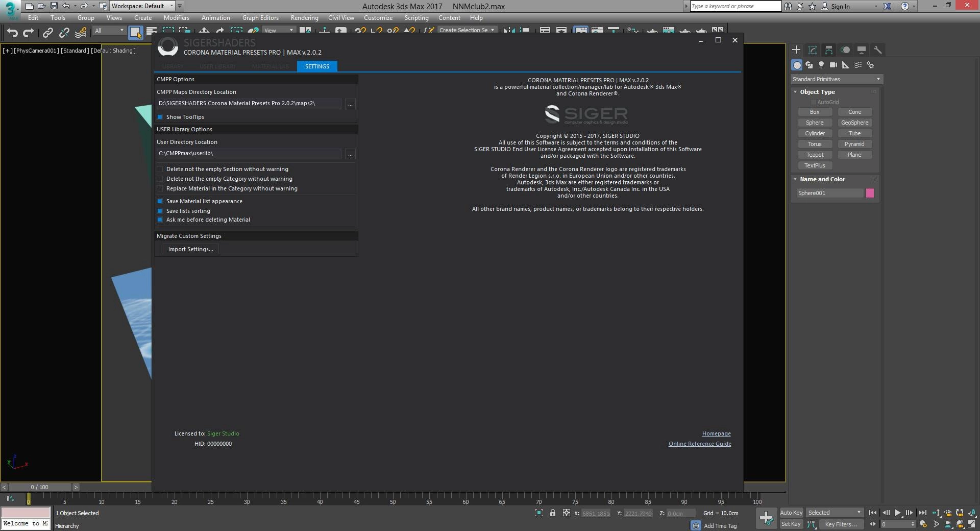Open the Key Filters... button
980x531 pixels.
(x=841, y=524)
